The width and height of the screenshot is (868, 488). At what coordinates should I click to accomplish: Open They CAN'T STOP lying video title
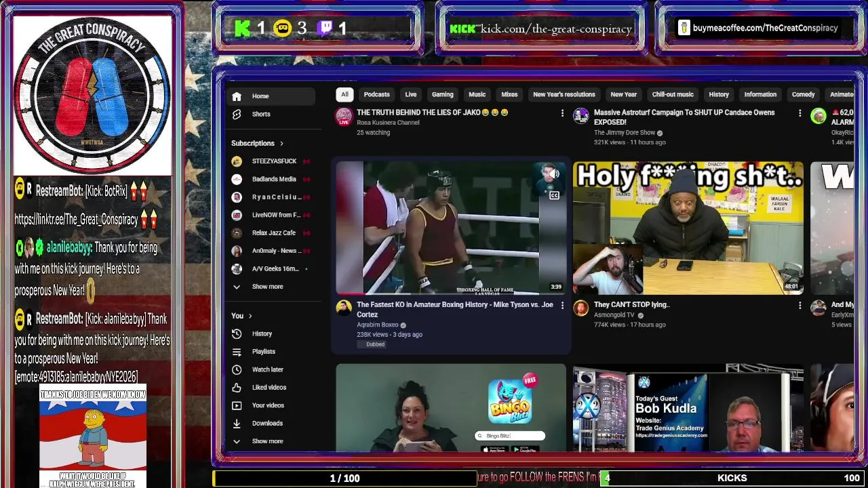pos(631,305)
